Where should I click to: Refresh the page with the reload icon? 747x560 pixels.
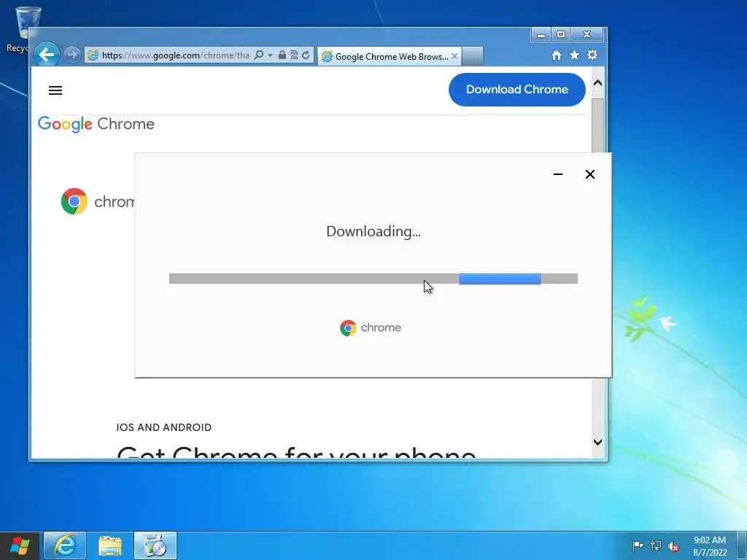(306, 55)
